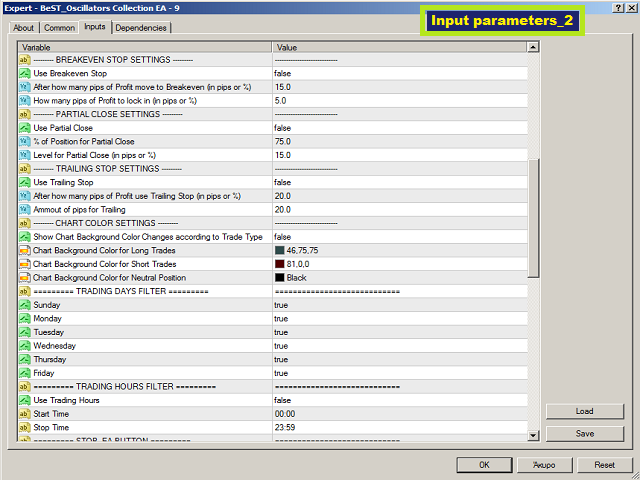Viewport: 640px width, 480px height.
Task: Click the boolean icon beside Friday
Action: pyautogui.click(x=25, y=373)
